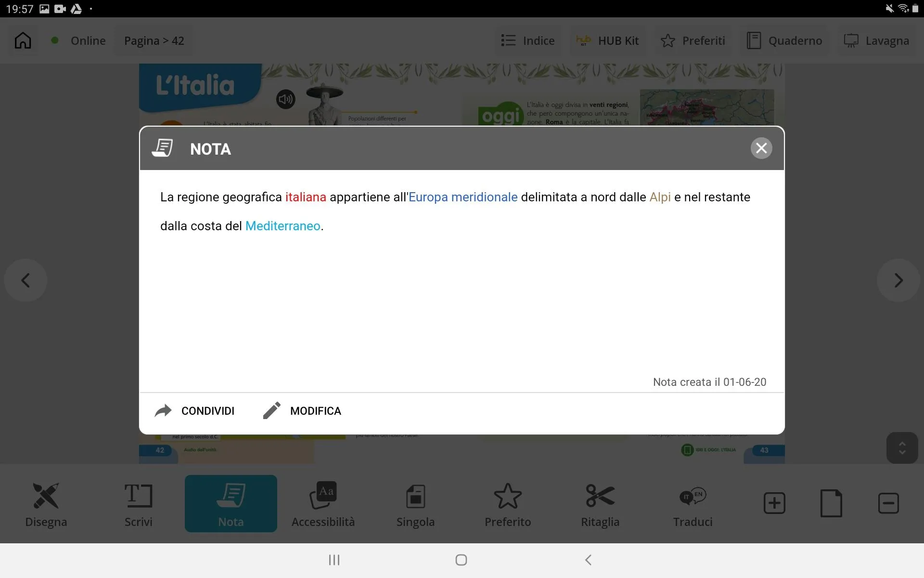This screenshot has height=578, width=924.
Task: Add page to Preferito (Favorite)
Action: (x=508, y=503)
